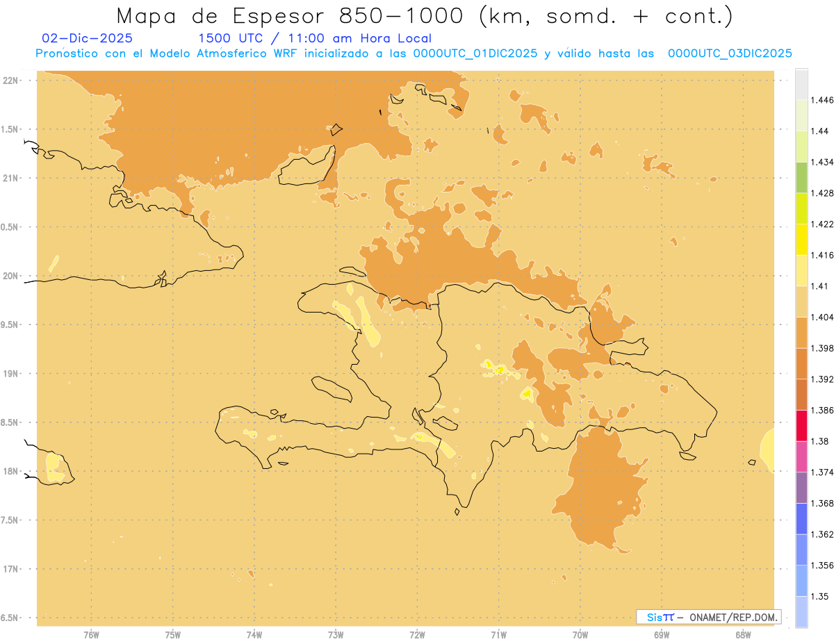
Task: Select the blue colorbar segment below 1.368
Action: 801,518
